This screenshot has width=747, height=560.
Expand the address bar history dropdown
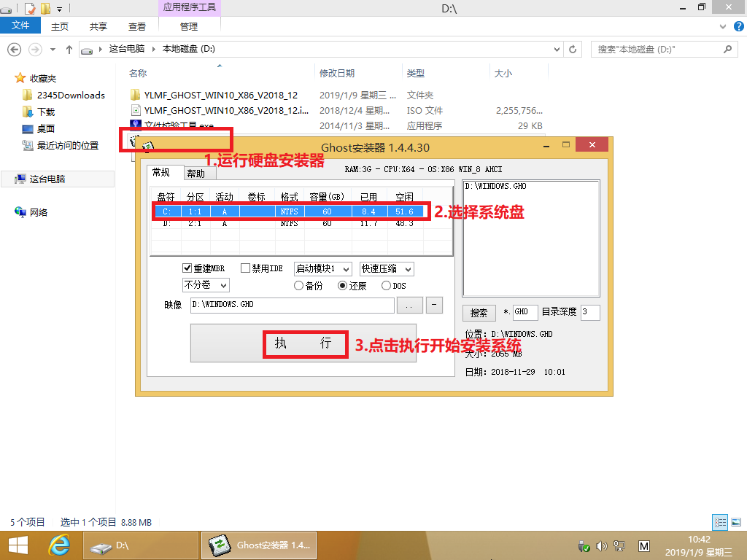point(557,49)
